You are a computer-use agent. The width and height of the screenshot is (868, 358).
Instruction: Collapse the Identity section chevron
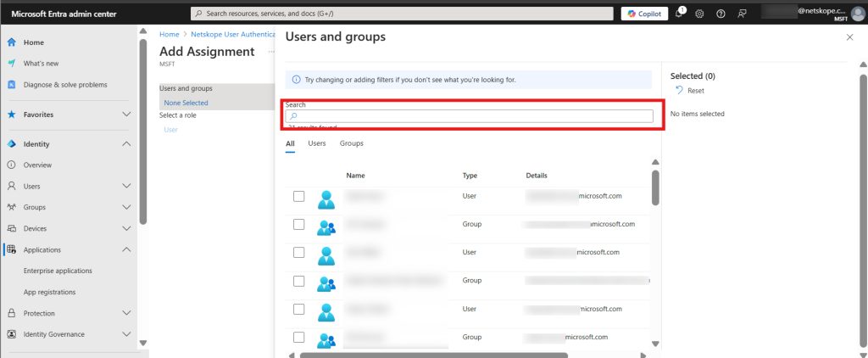[x=126, y=144]
